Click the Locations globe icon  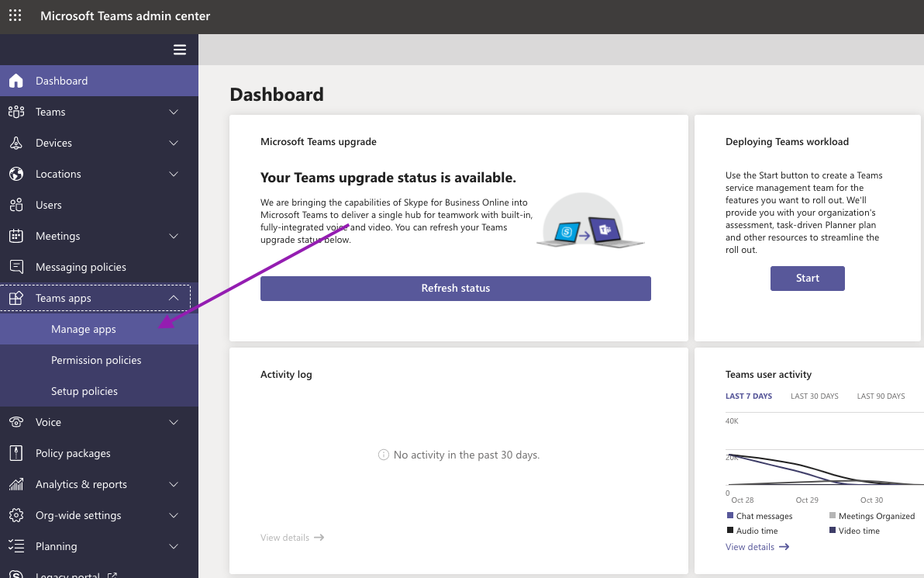pos(16,174)
